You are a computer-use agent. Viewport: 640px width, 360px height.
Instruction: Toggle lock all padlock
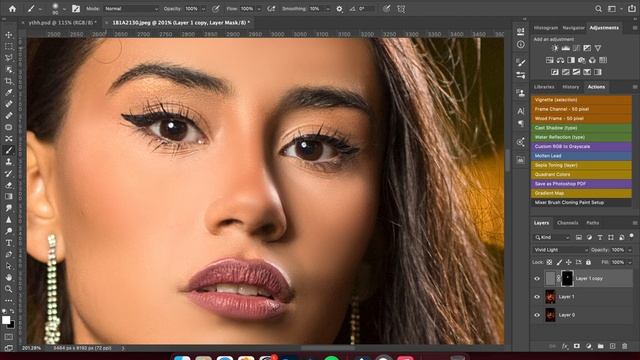588,262
